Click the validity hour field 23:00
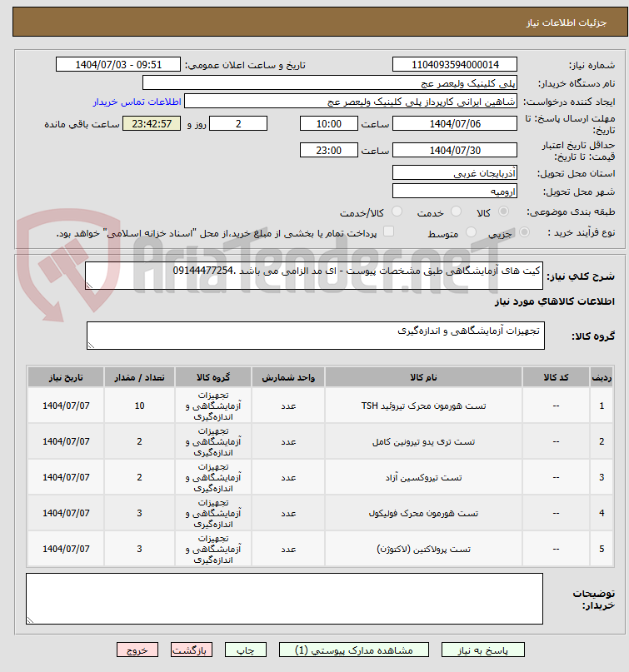This screenshot has height=672, width=629. coord(329,151)
